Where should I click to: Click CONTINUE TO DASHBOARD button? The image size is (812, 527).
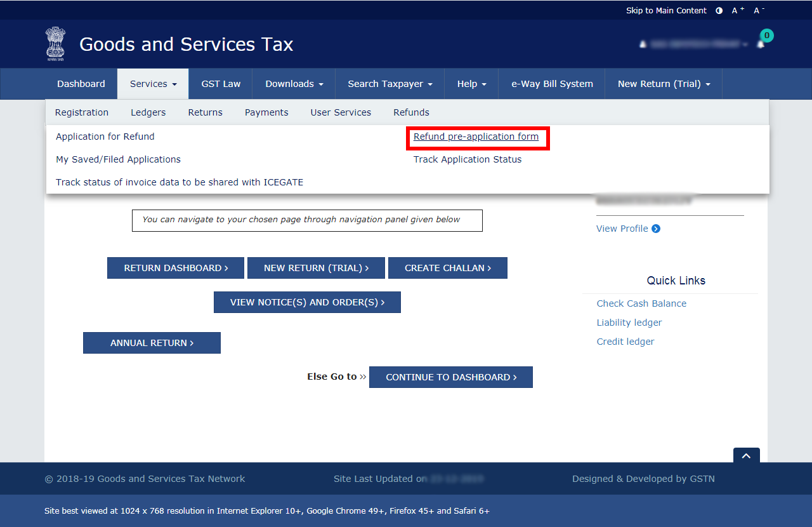(x=450, y=377)
